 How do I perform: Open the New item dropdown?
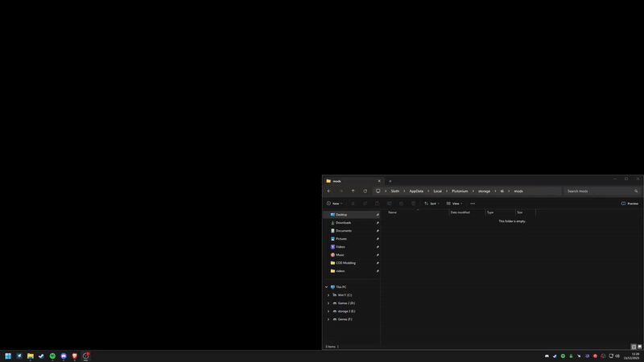coord(334,204)
